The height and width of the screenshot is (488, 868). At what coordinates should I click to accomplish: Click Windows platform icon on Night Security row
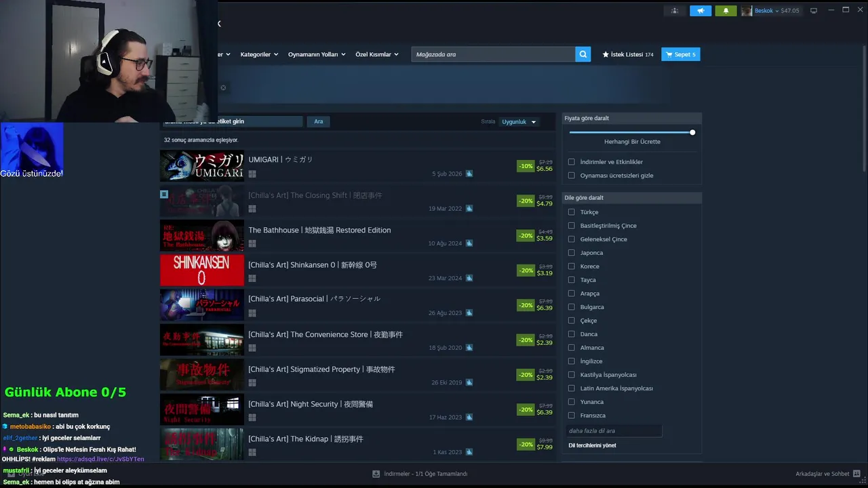click(x=252, y=418)
